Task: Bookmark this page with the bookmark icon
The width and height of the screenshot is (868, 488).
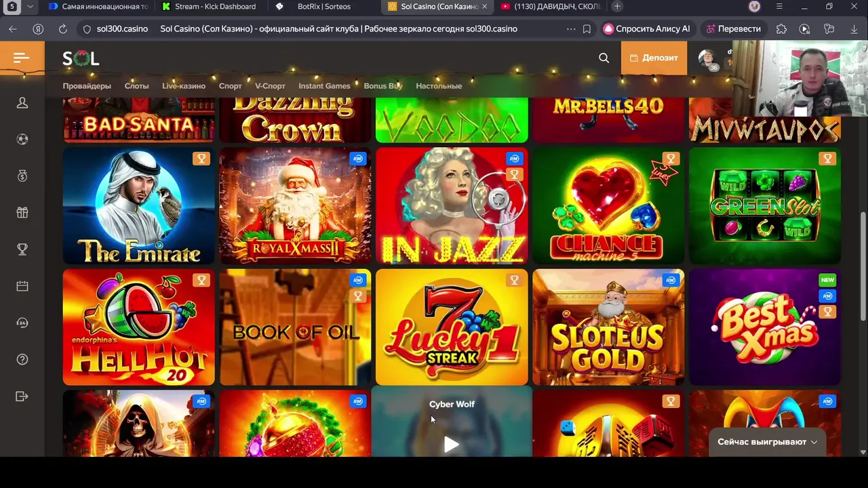Action: (x=587, y=29)
